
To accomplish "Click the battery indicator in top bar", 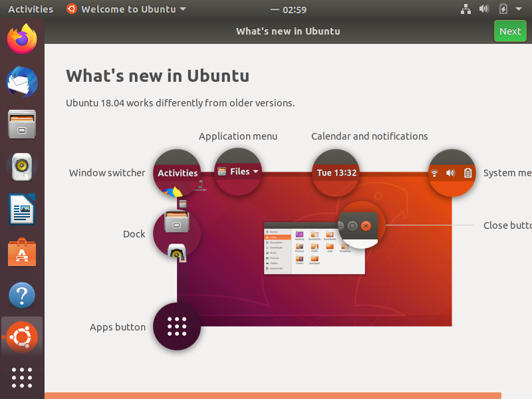I will [503, 9].
